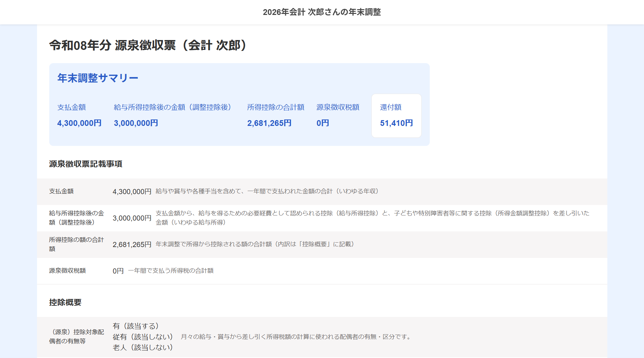The image size is (644, 358).
Task: Click the table row label '支払金額'
Action: (x=61, y=191)
